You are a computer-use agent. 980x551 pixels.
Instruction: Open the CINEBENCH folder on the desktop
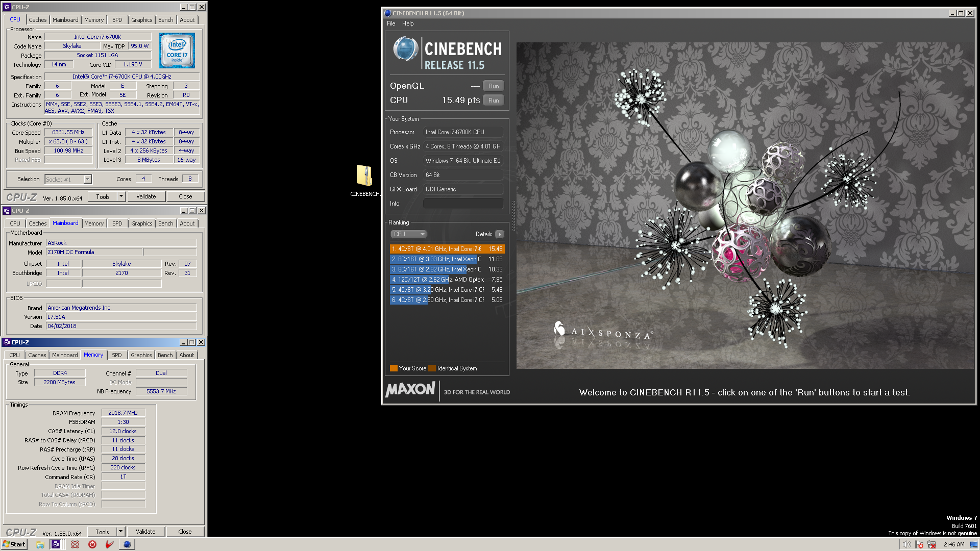pyautogui.click(x=364, y=180)
